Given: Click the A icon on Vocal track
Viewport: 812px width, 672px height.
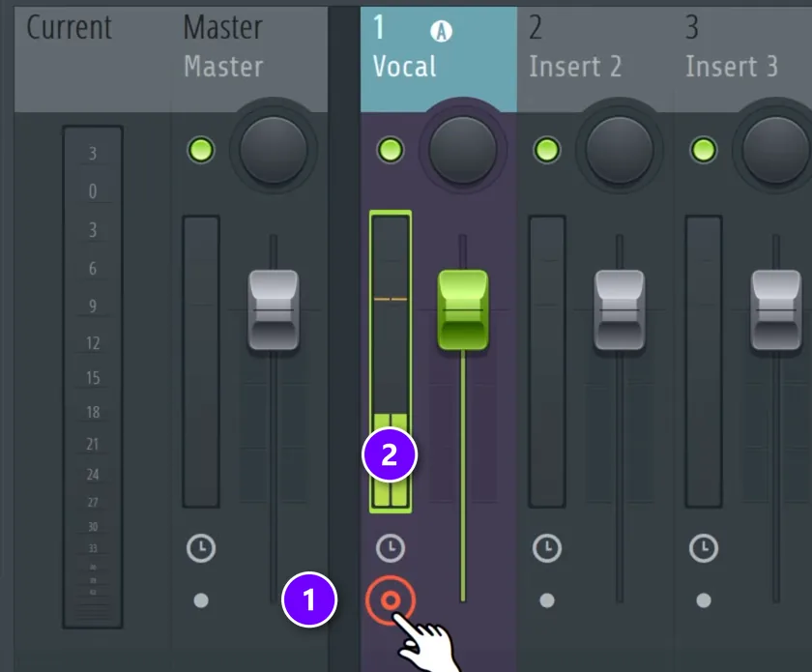Looking at the screenshot, I should point(441,32).
